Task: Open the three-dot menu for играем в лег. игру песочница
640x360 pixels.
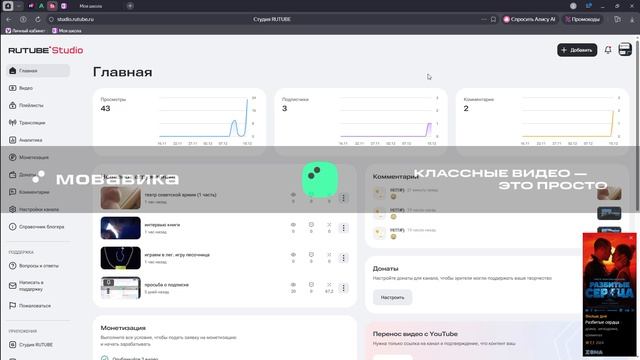Action: (343, 258)
